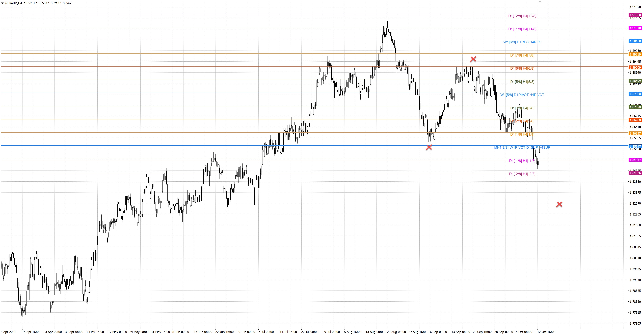Click the orange 1.86157 price tag

pos(635,134)
